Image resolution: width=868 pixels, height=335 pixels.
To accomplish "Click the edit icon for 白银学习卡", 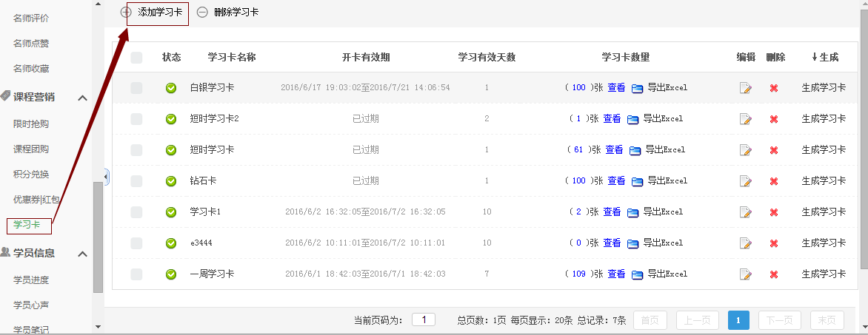I will [x=745, y=88].
